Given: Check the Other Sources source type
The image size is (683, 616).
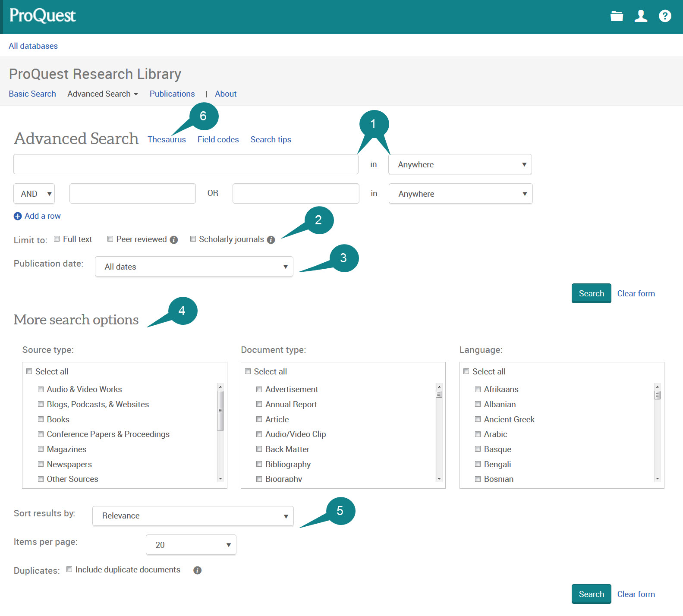Looking at the screenshot, I should pos(41,479).
